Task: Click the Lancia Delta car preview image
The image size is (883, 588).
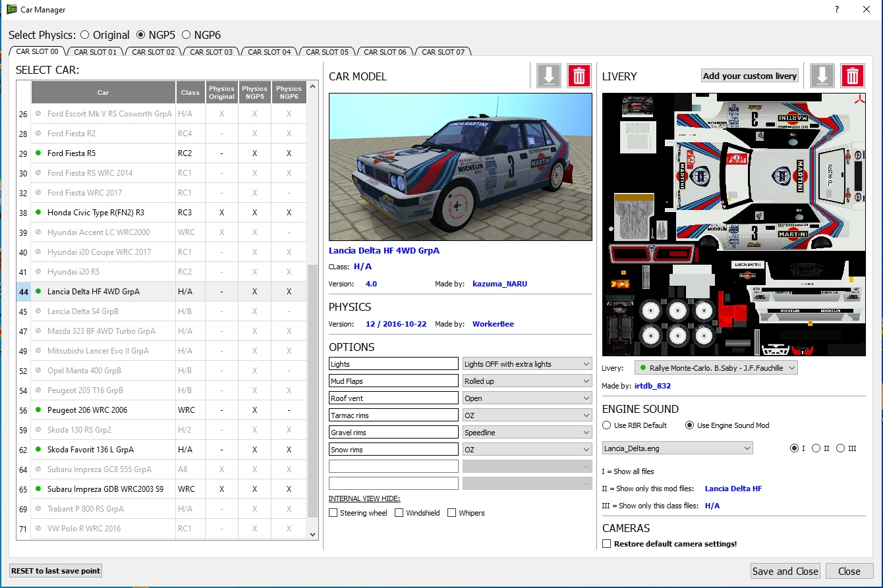Action: click(x=461, y=167)
